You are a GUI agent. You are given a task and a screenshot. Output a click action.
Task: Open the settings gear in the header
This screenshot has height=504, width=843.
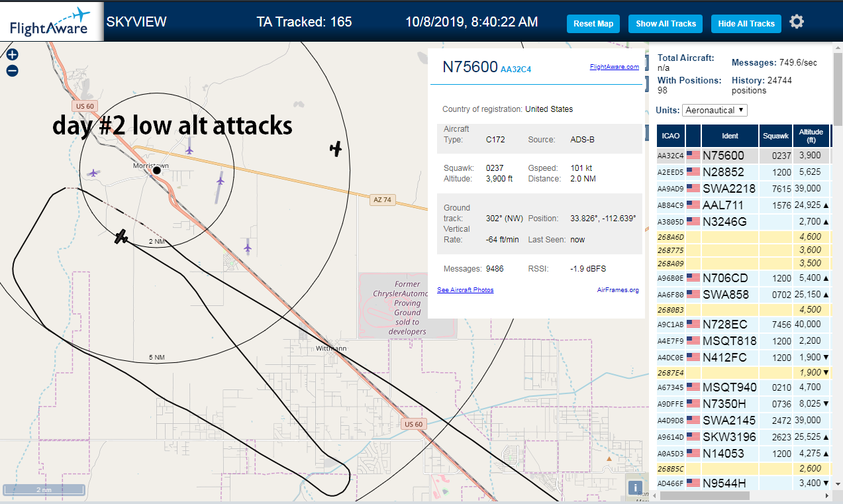[x=797, y=22]
